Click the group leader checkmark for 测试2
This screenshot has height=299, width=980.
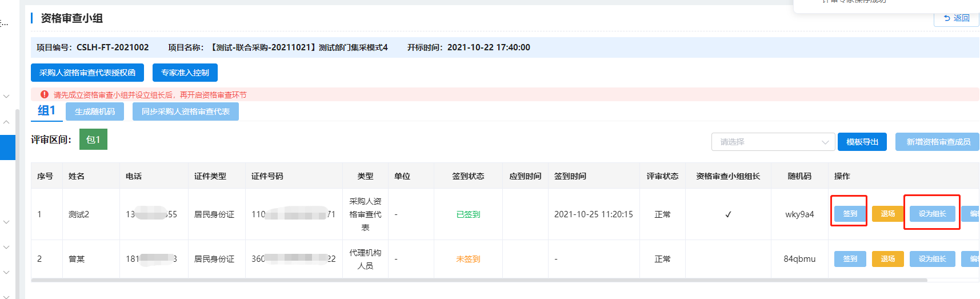point(728,214)
